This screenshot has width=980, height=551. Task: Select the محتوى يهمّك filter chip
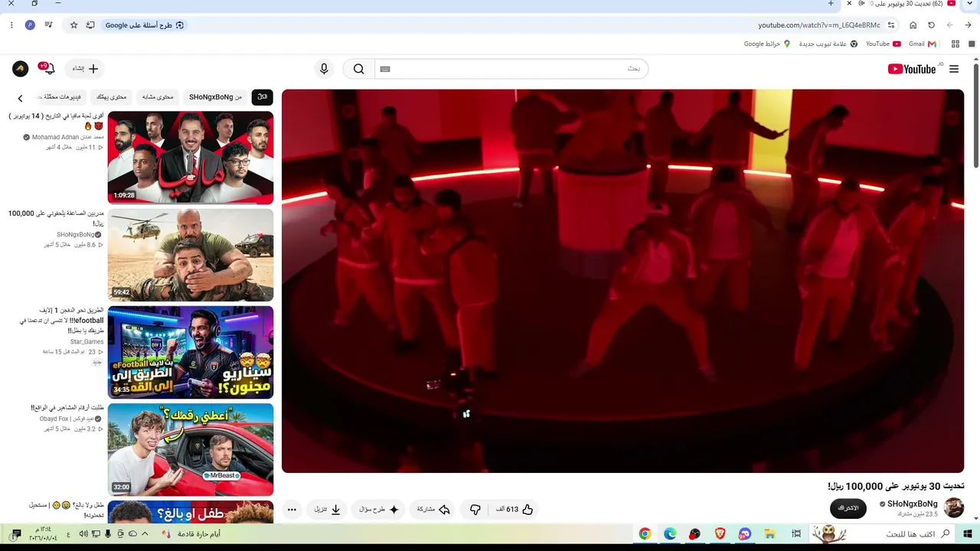click(112, 97)
